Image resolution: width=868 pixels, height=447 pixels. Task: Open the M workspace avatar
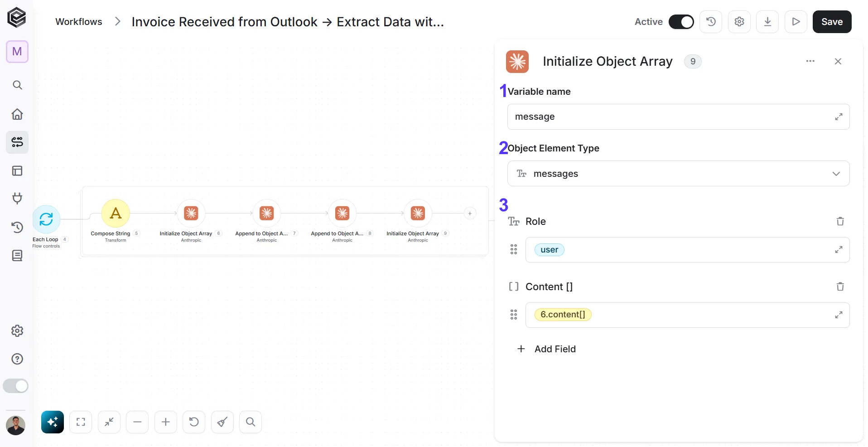coord(17,52)
